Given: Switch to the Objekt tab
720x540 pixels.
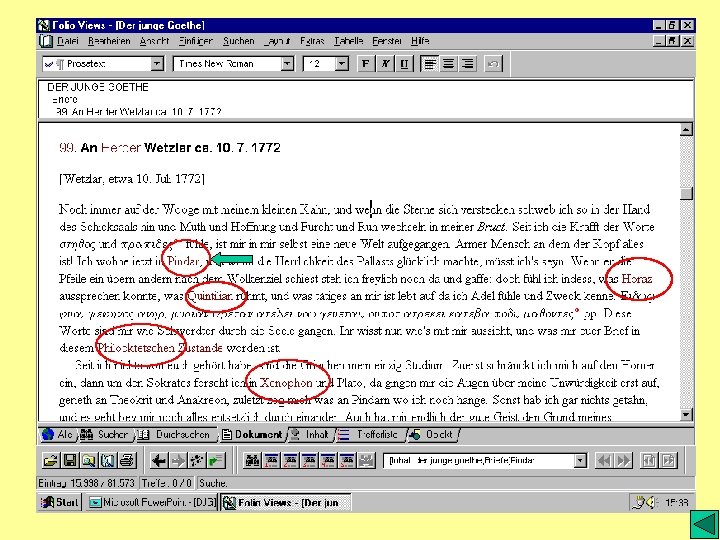Looking at the screenshot, I should point(433,434).
